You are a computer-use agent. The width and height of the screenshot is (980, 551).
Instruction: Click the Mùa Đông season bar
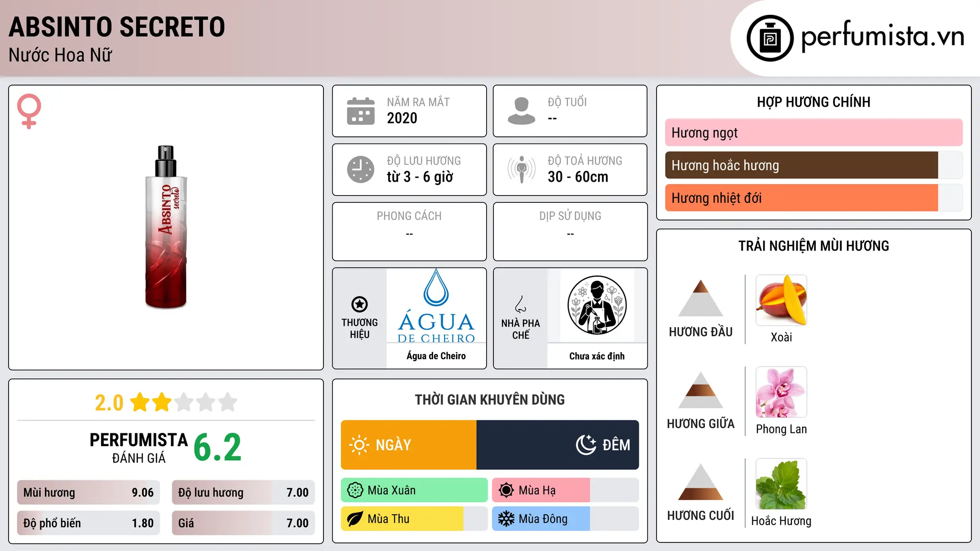point(565,519)
